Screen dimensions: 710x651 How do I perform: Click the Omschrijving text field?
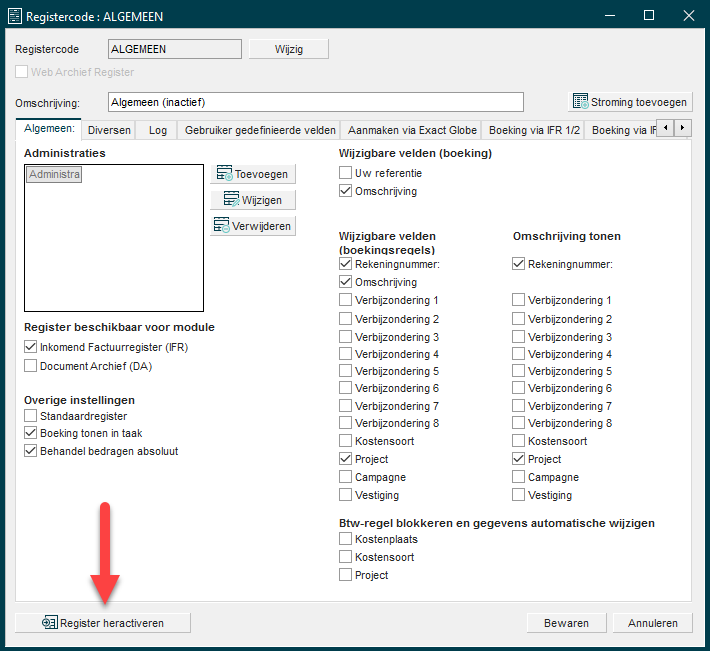pyautogui.click(x=316, y=102)
